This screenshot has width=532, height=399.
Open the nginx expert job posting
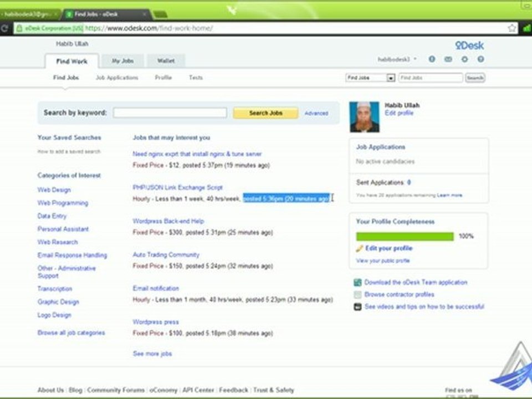197,154
